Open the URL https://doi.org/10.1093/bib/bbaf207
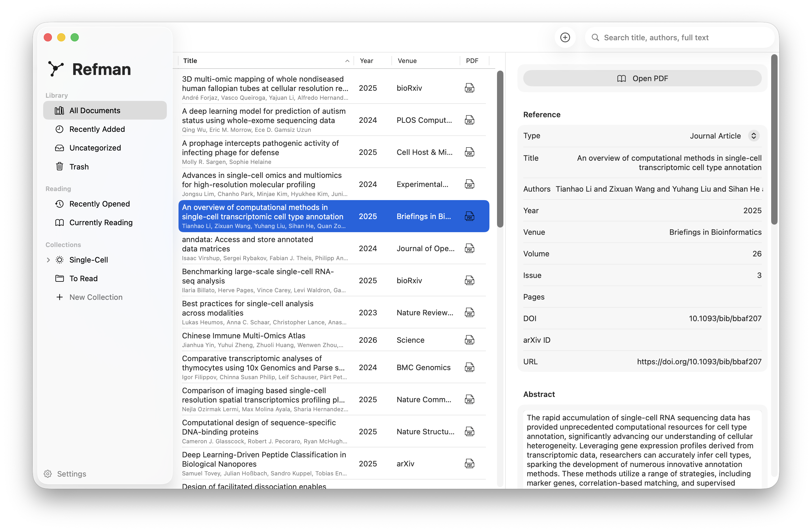The image size is (812, 532). coord(699,362)
